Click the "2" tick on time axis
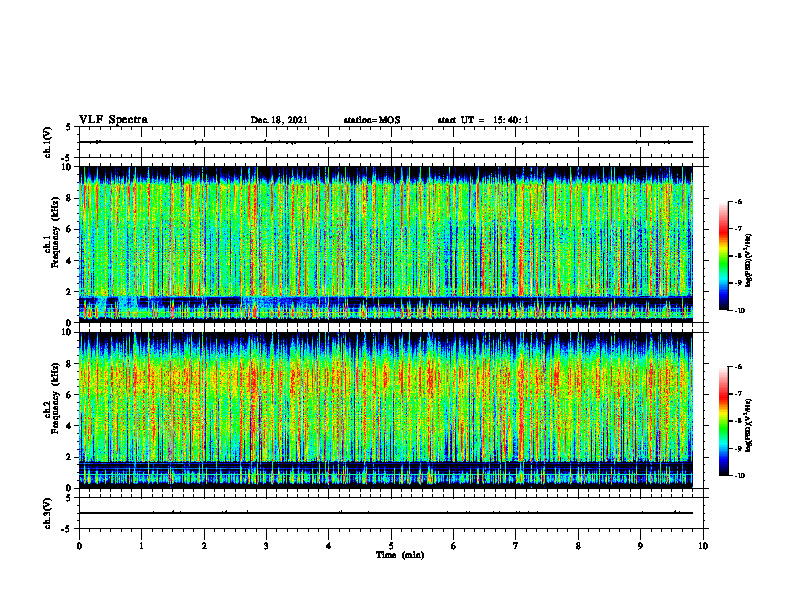Image resolution: width=792 pixels, height=612 pixels. (204, 546)
